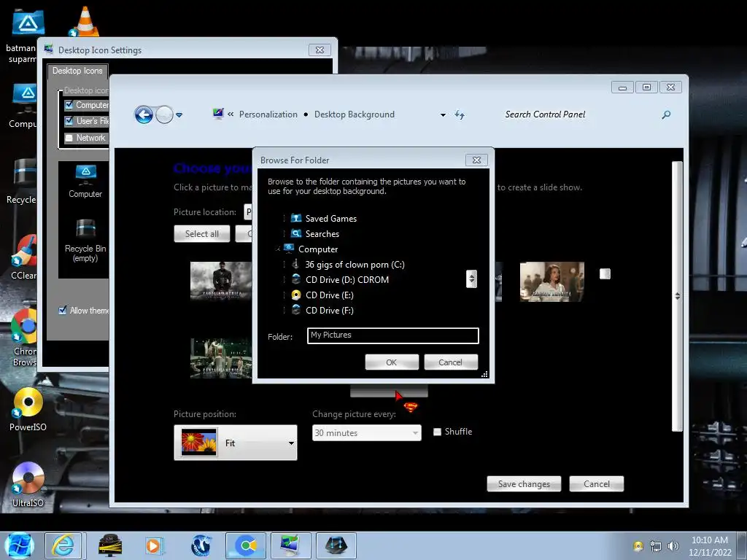Click Cancel in the Desktop Background window
This screenshot has width=747, height=560.
coord(597,484)
